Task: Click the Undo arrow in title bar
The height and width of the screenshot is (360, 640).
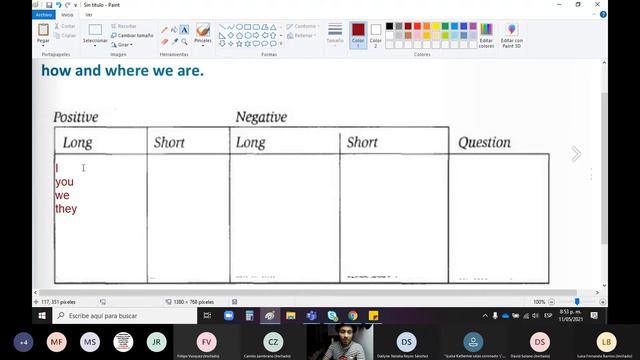Action: 59,5
